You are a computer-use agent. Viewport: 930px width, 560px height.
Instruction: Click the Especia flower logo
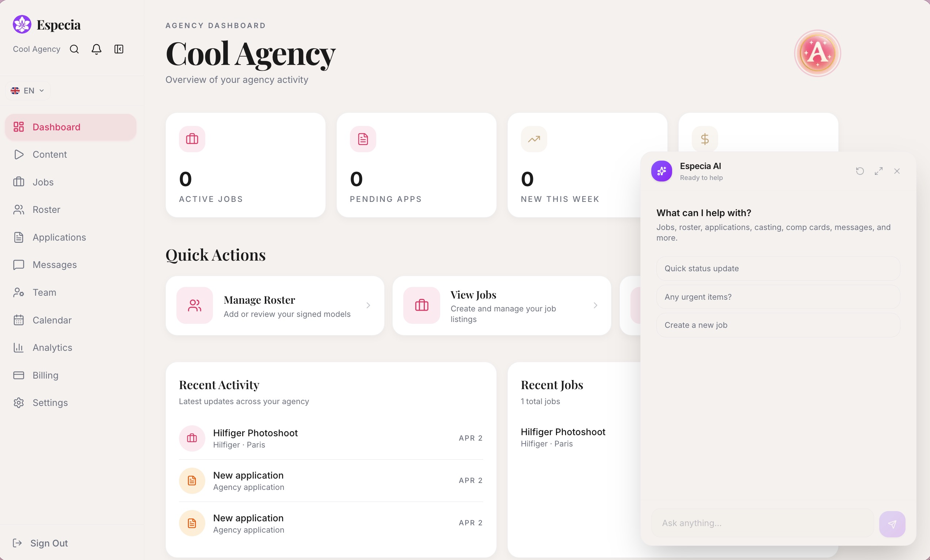(22, 24)
